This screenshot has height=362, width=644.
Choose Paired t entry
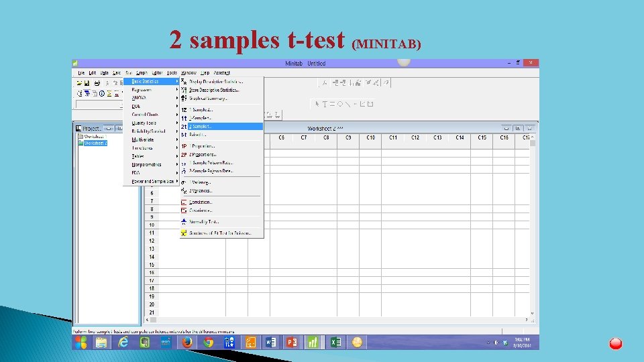click(222, 135)
